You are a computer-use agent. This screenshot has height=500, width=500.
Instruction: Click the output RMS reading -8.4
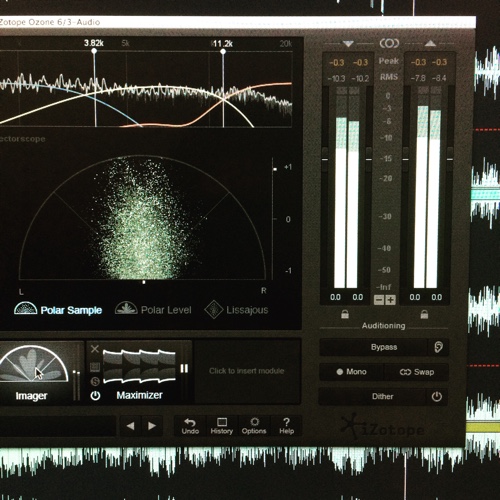click(x=439, y=78)
